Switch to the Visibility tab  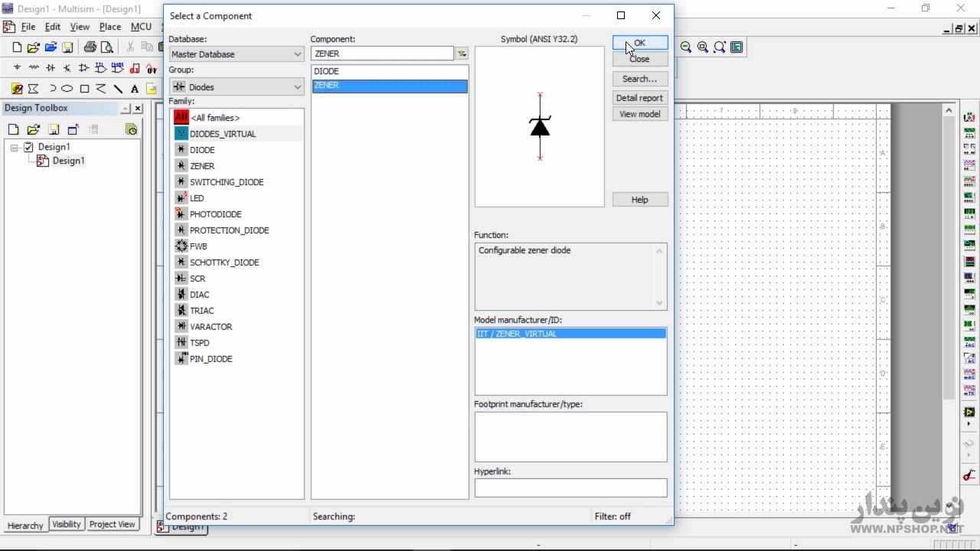pos(67,524)
